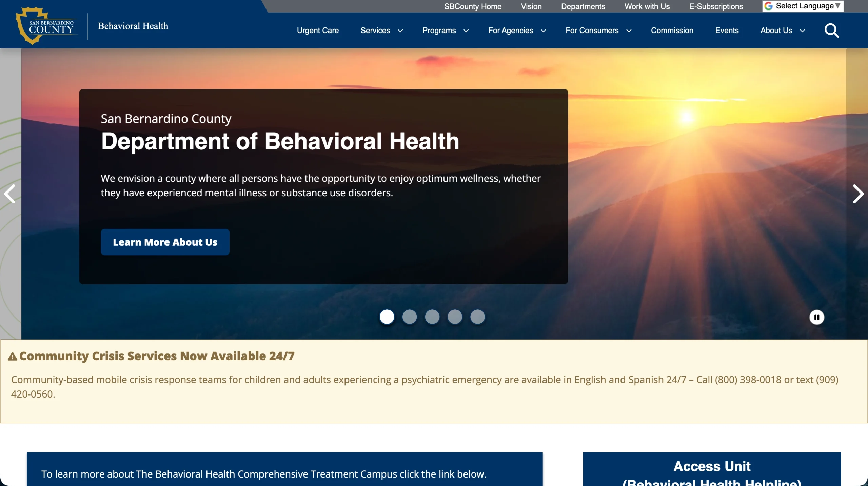Select third carousel slide dot

[432, 317]
